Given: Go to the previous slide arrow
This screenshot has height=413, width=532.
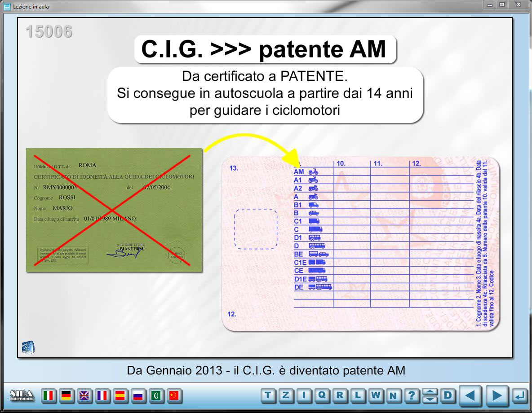Looking at the screenshot, I should [x=470, y=396].
